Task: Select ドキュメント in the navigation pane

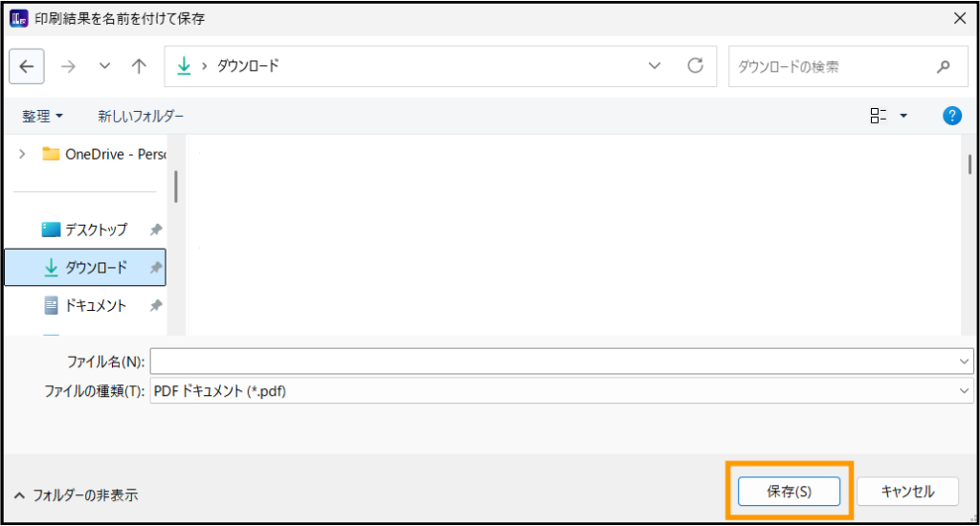Action: click(95, 305)
